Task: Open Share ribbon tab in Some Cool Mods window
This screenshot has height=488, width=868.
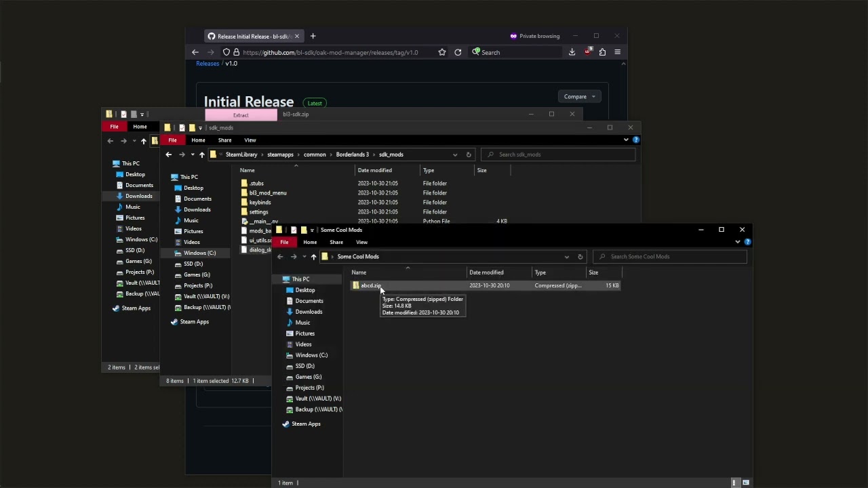Action: 336,242
